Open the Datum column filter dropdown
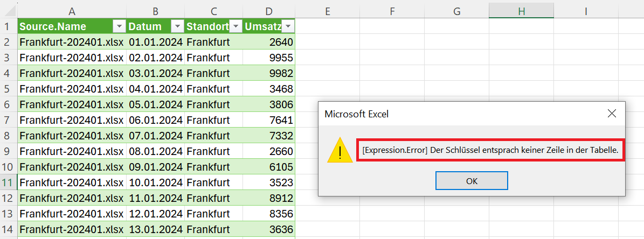The height and width of the screenshot is (239, 644). pyautogui.click(x=177, y=27)
